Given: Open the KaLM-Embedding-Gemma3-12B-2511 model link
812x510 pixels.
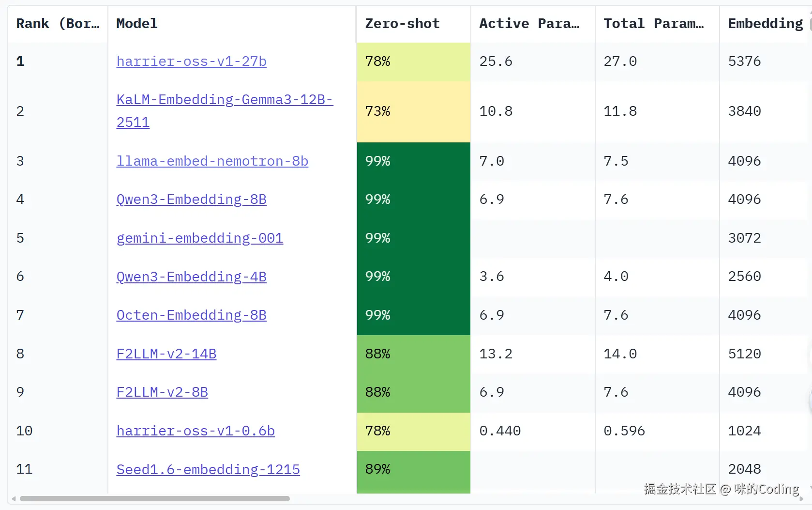Looking at the screenshot, I should (225, 111).
